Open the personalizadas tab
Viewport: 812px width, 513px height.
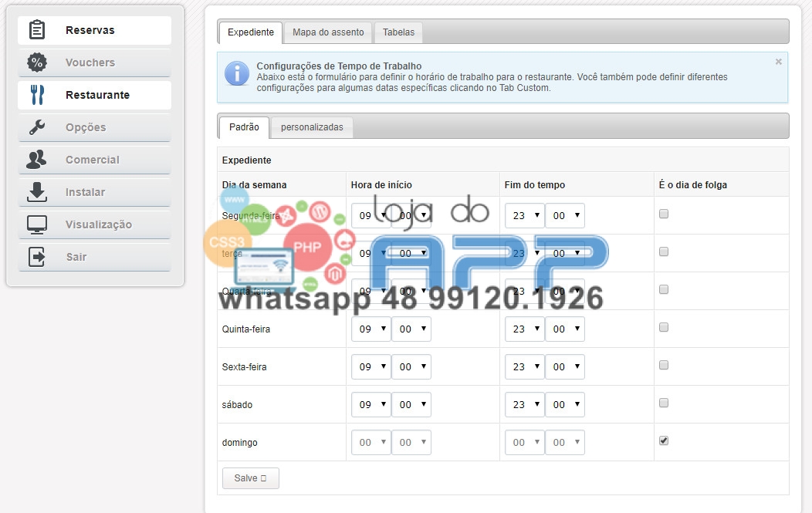click(312, 127)
